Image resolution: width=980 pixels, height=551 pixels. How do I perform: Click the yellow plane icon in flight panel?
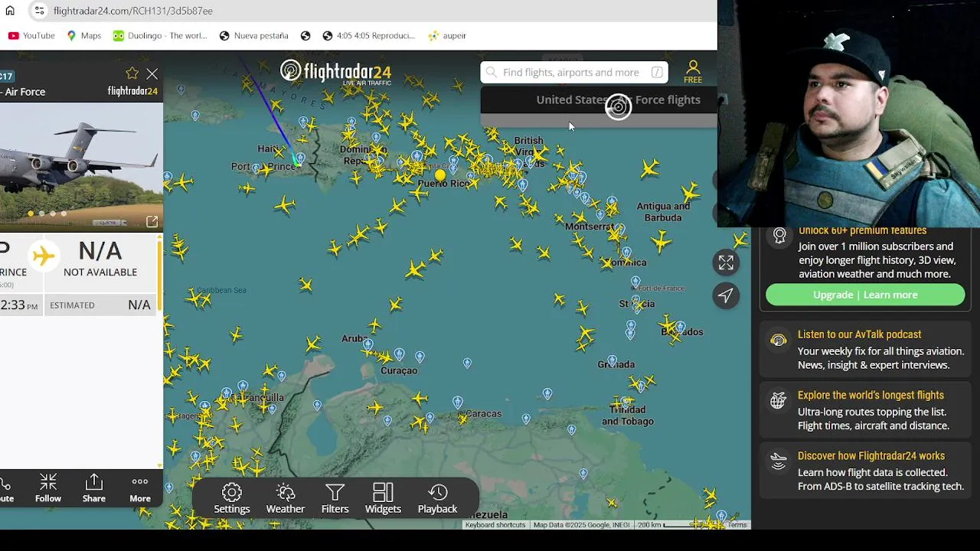coord(44,255)
